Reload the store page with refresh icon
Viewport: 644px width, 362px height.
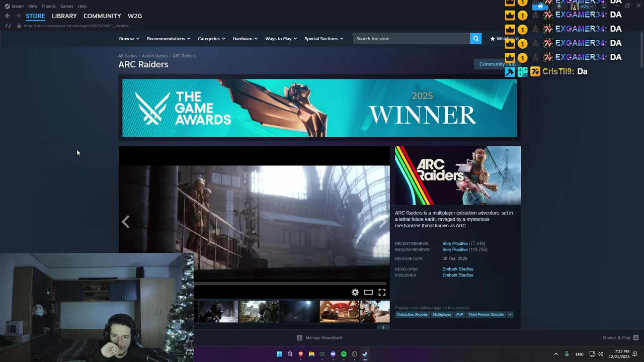[8, 26]
